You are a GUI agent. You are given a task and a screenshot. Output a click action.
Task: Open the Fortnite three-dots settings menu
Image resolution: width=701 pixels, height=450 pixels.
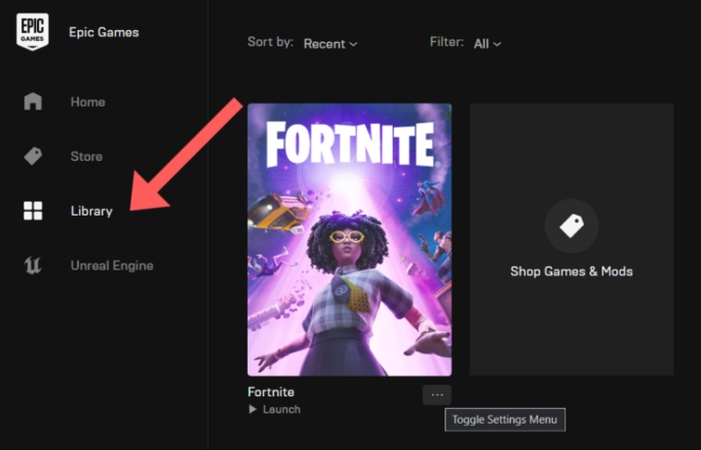(x=437, y=395)
